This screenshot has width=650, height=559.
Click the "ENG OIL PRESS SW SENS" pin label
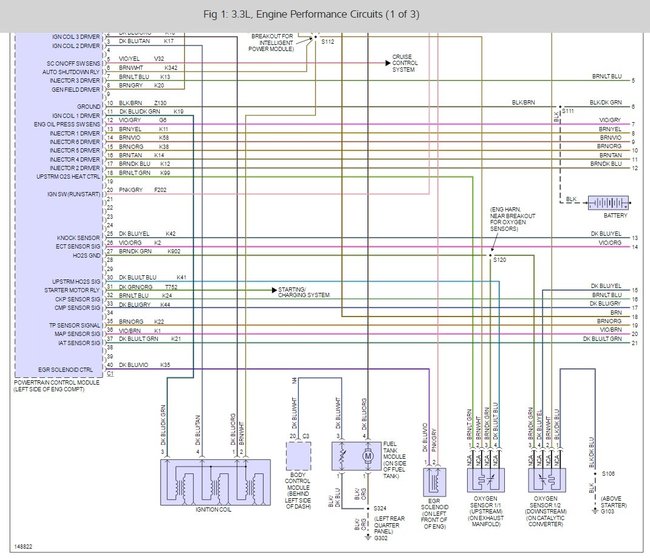tap(67, 124)
